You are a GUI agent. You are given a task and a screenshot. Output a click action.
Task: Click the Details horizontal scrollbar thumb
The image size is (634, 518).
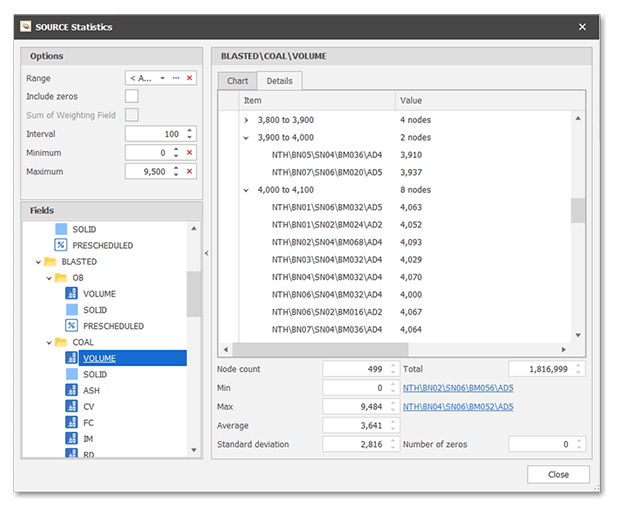(x=321, y=349)
